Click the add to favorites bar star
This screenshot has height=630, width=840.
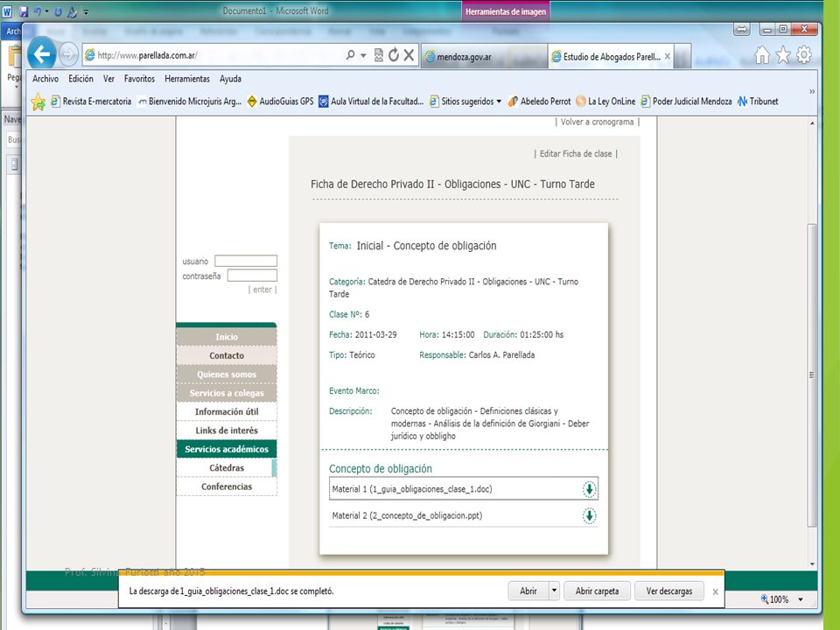[x=38, y=101]
